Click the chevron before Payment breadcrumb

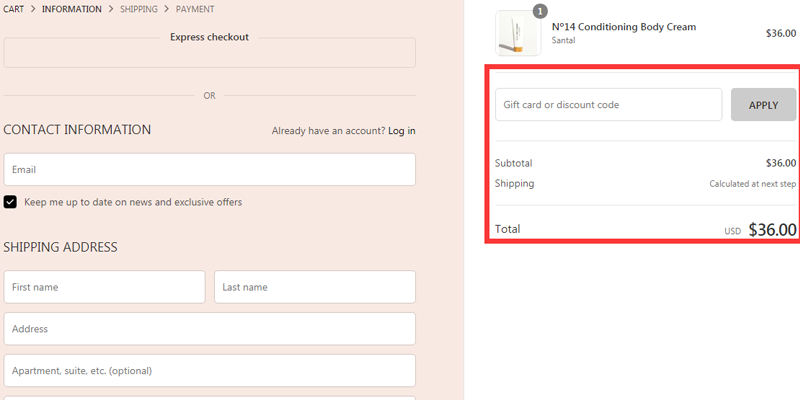pyautogui.click(x=166, y=9)
